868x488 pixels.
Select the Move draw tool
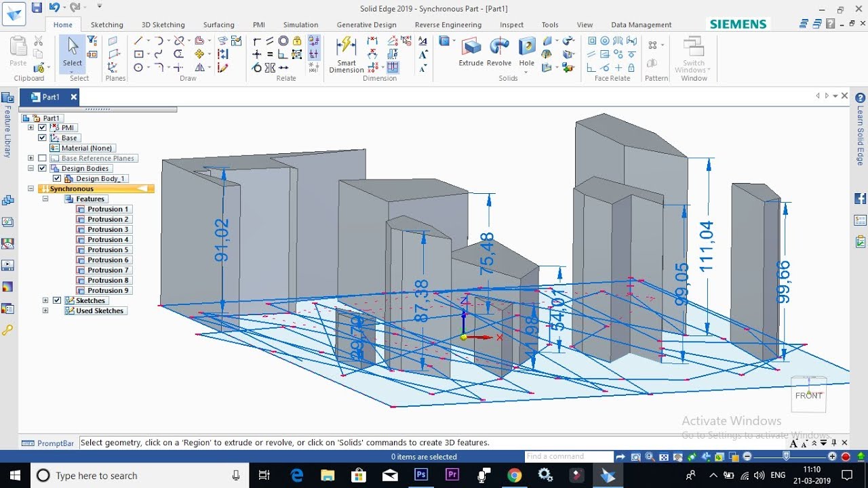tap(199, 54)
